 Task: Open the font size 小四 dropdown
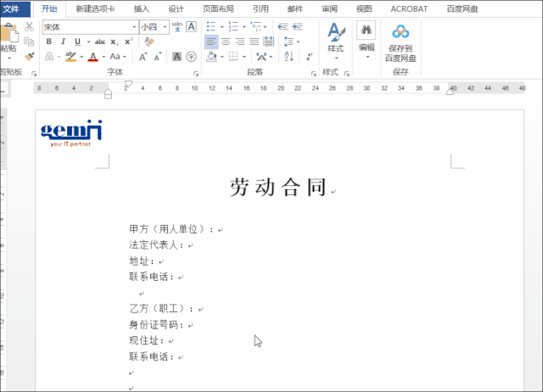(x=165, y=27)
